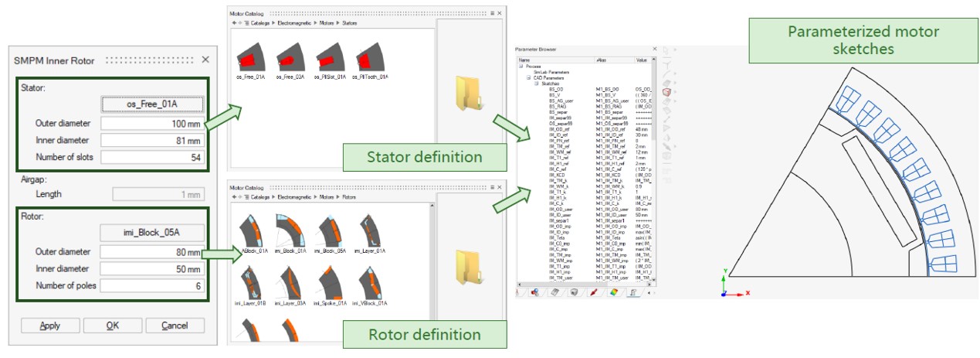Click the Number of slots input field
Viewport: 980px width, 358px height.
click(x=152, y=158)
